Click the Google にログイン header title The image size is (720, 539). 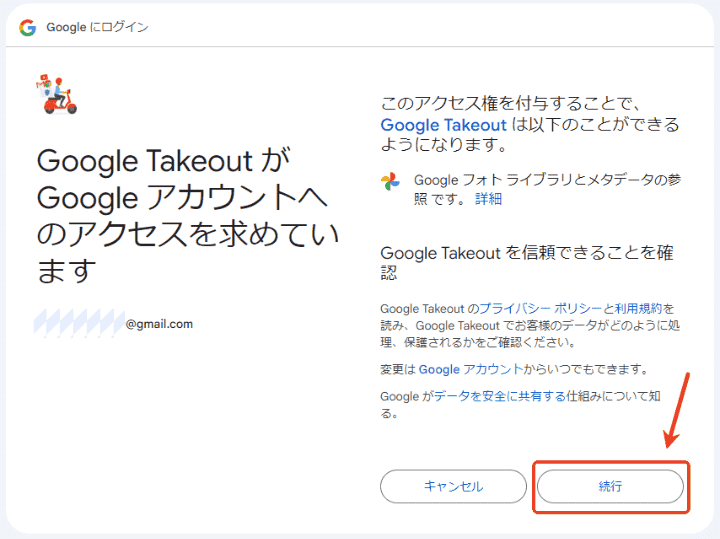(97, 27)
